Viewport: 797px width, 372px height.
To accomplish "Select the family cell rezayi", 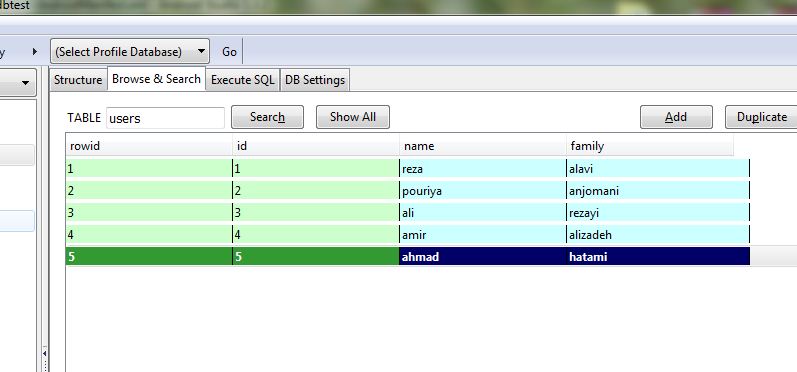I will pos(658,212).
